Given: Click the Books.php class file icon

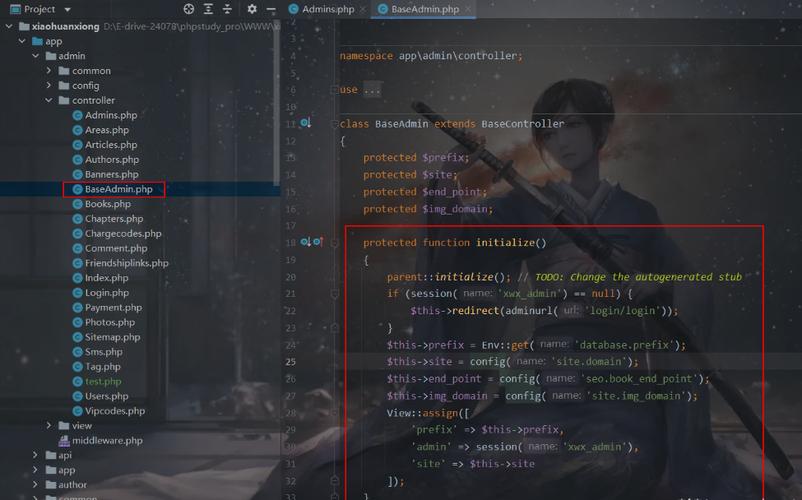Looking at the screenshot, I should (77, 204).
